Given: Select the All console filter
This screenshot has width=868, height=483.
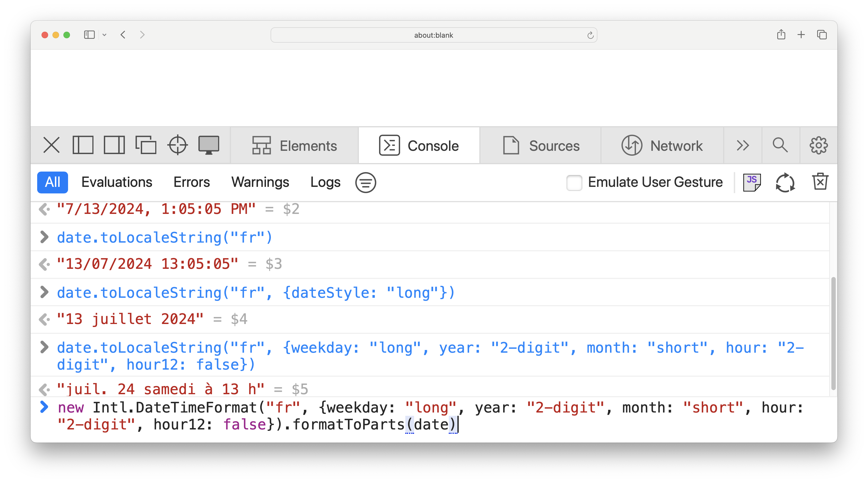Looking at the screenshot, I should (52, 182).
